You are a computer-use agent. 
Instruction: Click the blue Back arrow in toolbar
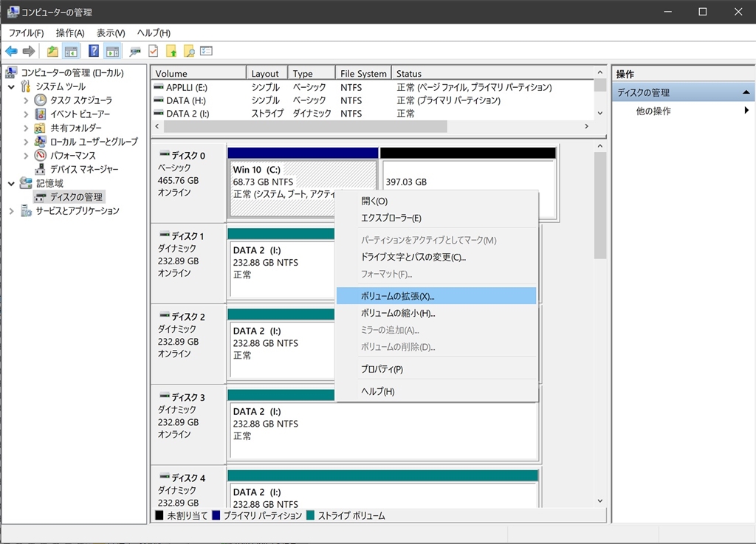(11, 51)
